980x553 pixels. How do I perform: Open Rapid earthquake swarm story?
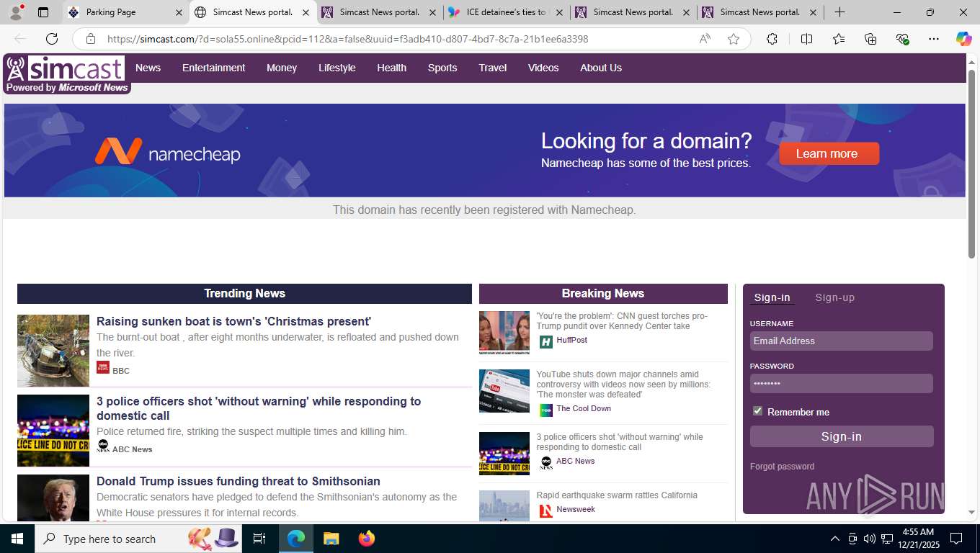click(x=617, y=495)
